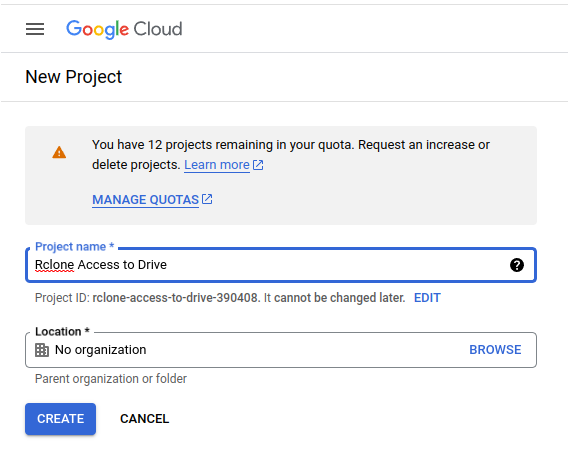568x470 pixels.
Task: Open the hamburger navigation menu
Action: (35, 29)
